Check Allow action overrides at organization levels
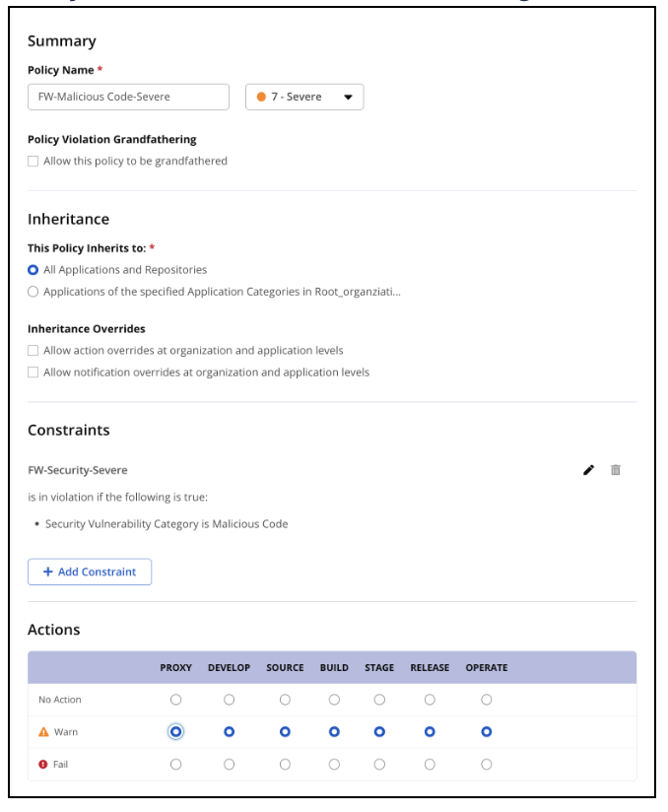Viewport: 668px width, 812px height. (x=33, y=351)
